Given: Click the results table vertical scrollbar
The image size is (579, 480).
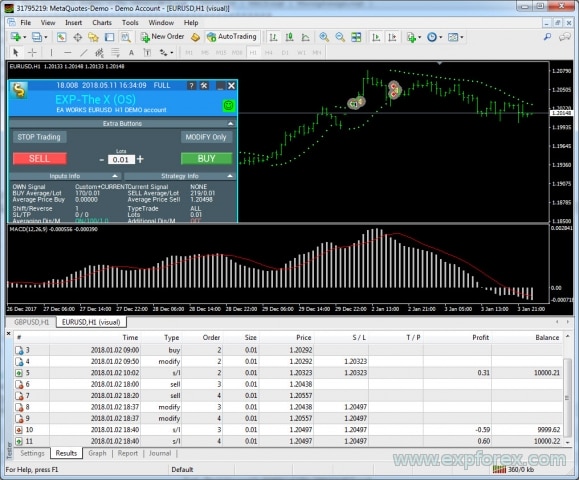Looking at the screenshot, I should pyautogui.click(x=567, y=397).
